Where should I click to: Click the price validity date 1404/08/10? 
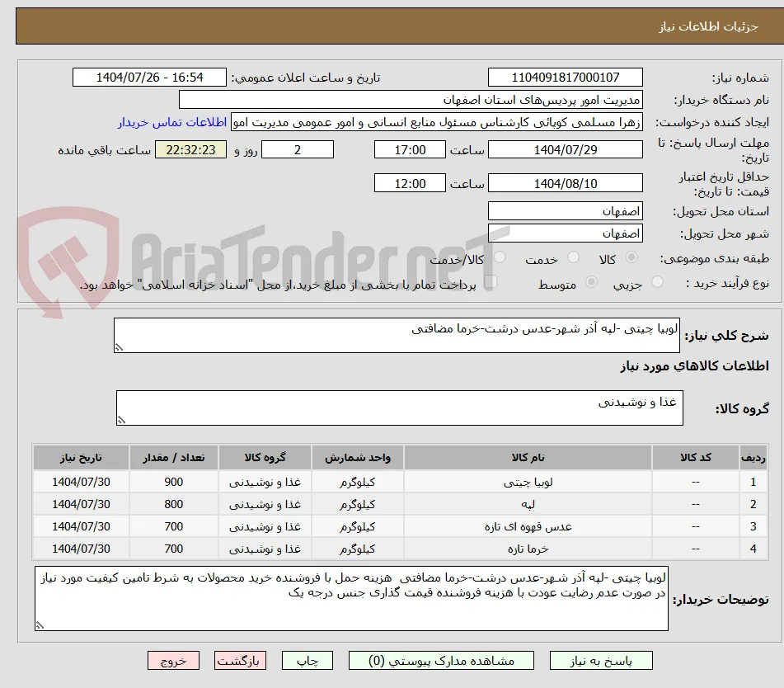565,183
